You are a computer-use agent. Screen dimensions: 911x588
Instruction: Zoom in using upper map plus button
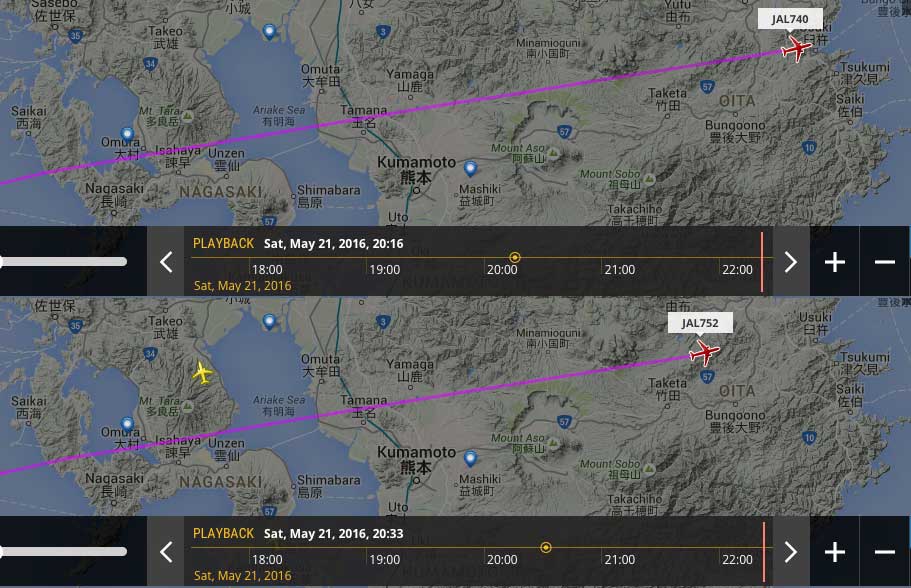click(x=835, y=262)
